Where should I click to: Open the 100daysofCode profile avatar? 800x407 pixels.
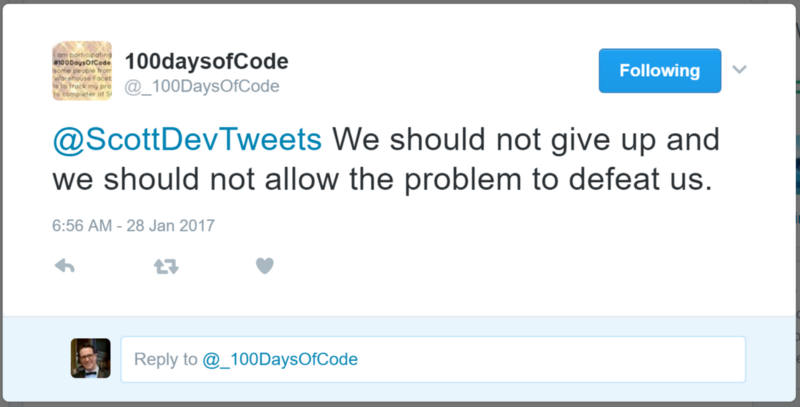(82, 71)
